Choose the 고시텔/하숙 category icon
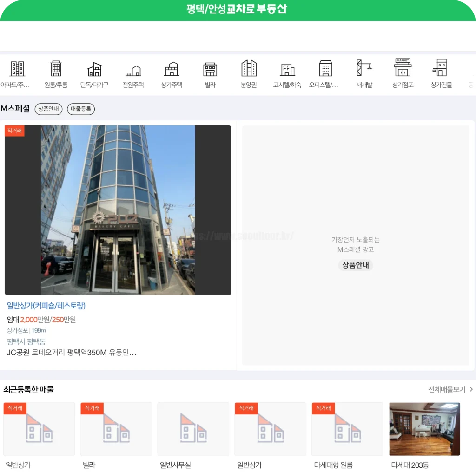This screenshot has height=472, width=476. tap(287, 69)
